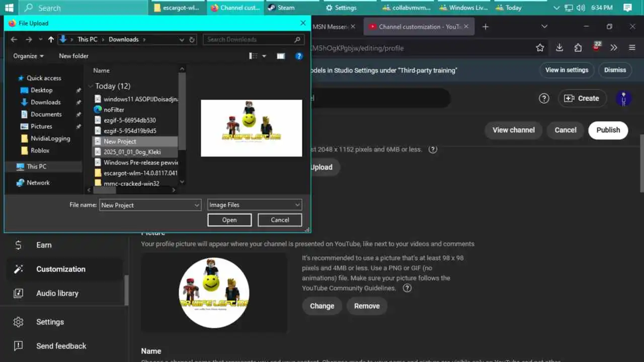Click New folder in the dialog toolbar
Screen dimensions: 644x362
pyautogui.click(x=73, y=56)
